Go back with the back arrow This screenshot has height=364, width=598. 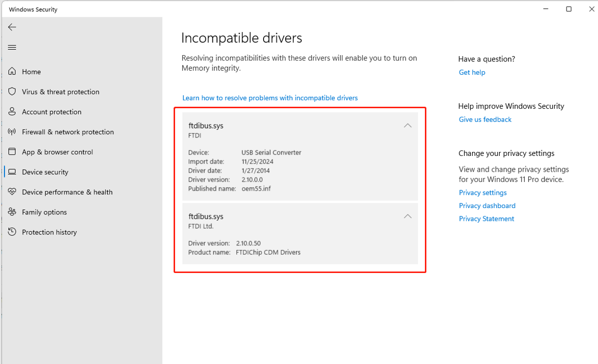(x=12, y=27)
